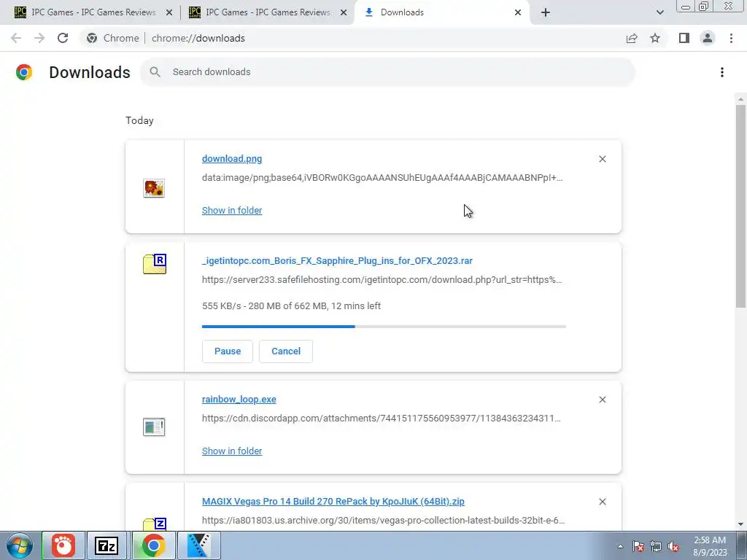Open the Action Center flag tray icon
The width and height of the screenshot is (747, 560).
coord(638,546)
